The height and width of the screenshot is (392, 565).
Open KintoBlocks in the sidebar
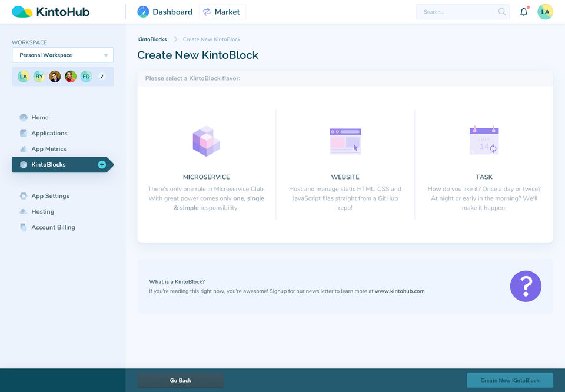pos(63,165)
